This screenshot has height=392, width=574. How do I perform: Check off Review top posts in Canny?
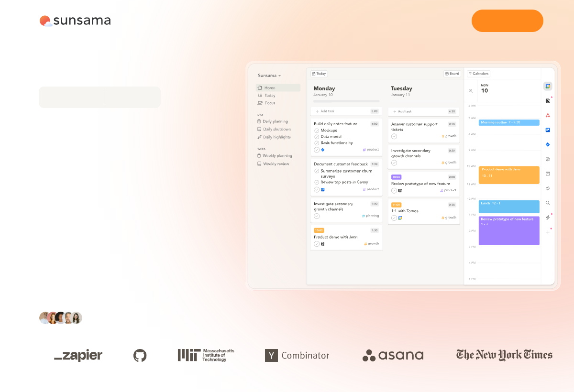317,182
